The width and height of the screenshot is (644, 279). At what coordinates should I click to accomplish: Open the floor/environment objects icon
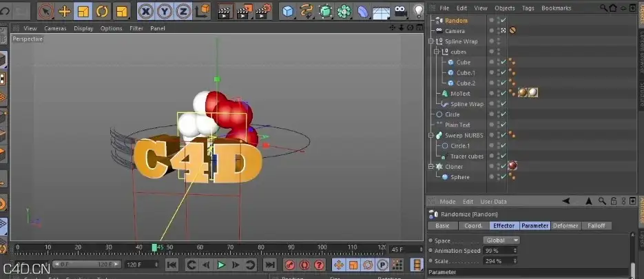pos(382,11)
